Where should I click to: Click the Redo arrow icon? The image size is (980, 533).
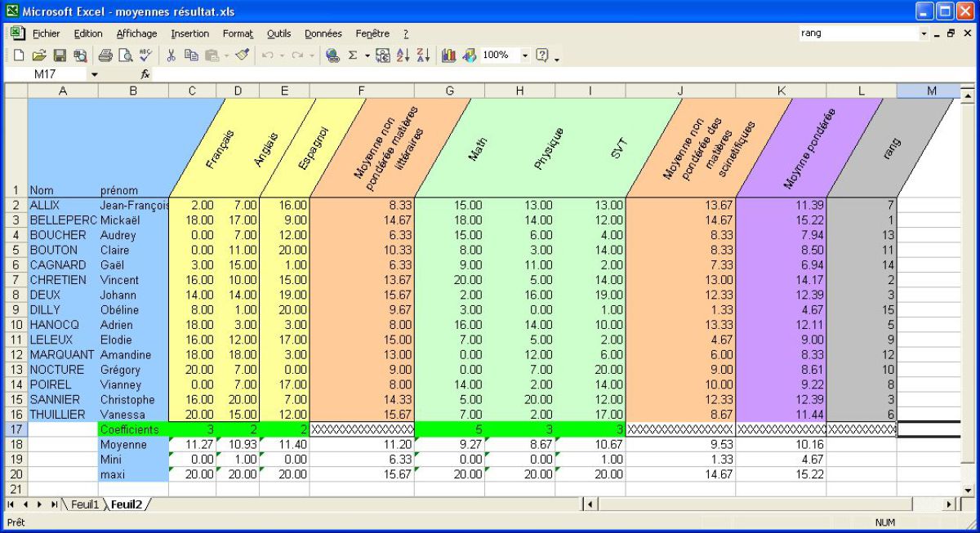tap(296, 56)
